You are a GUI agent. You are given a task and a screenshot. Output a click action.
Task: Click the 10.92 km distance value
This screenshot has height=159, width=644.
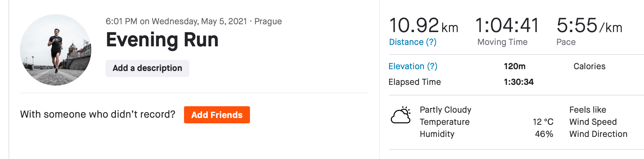424,26
